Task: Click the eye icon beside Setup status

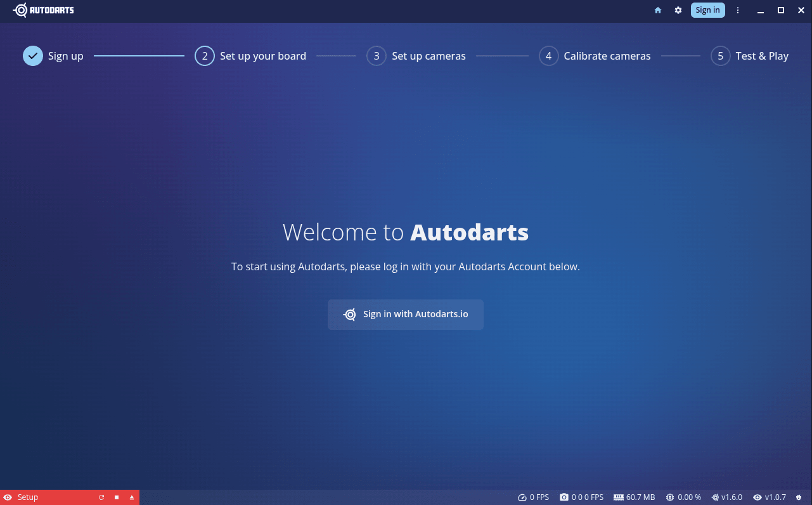Action: 8,497
